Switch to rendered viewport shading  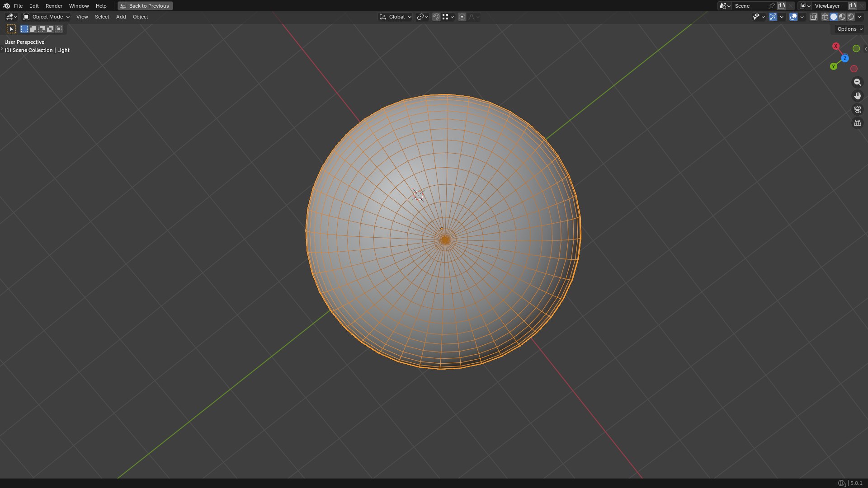tap(851, 17)
